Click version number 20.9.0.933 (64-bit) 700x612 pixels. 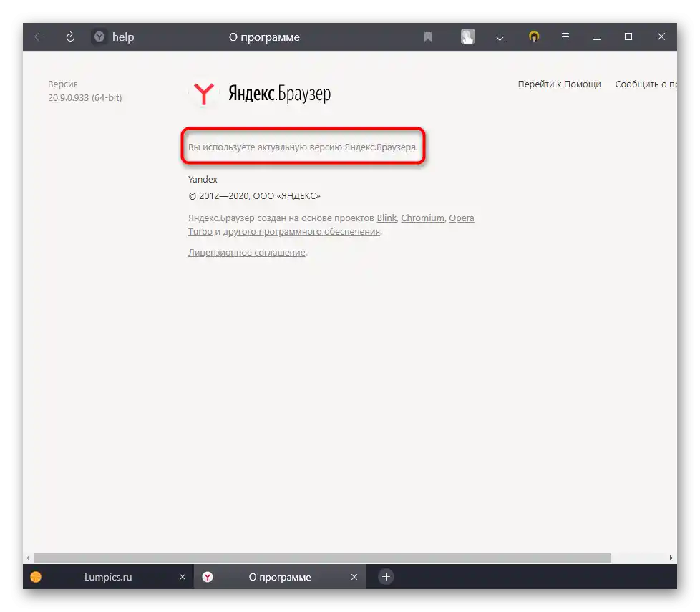click(85, 98)
